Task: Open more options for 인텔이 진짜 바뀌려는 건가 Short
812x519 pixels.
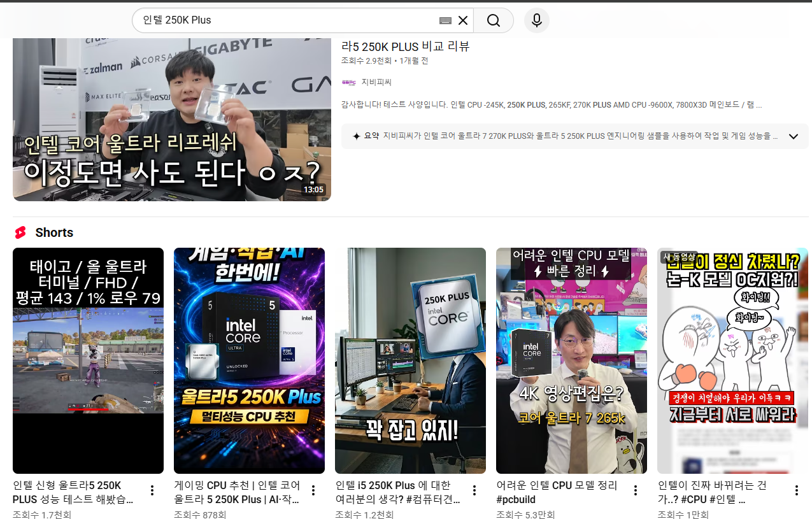Action: pyautogui.click(x=797, y=490)
